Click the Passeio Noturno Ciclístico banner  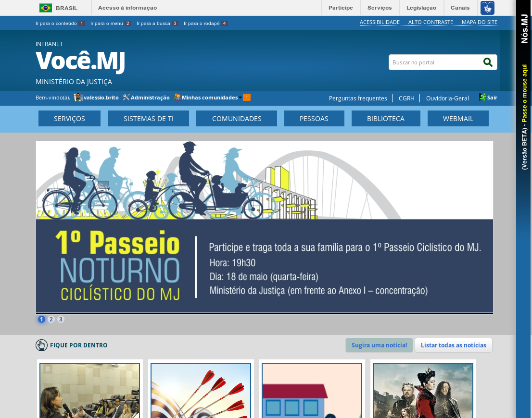[x=264, y=227]
